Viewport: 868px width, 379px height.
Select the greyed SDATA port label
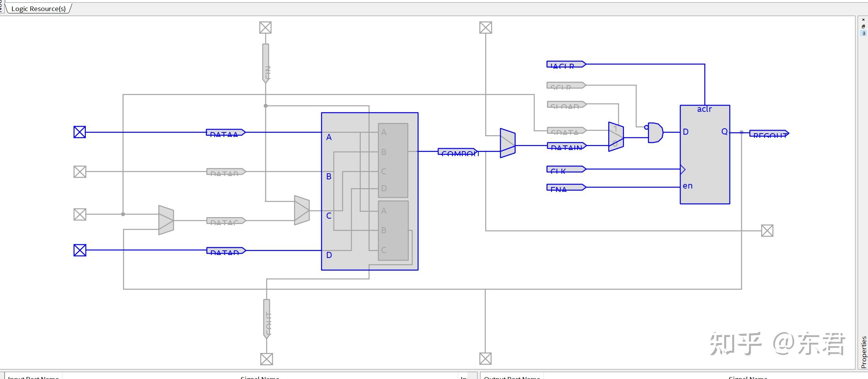point(566,131)
